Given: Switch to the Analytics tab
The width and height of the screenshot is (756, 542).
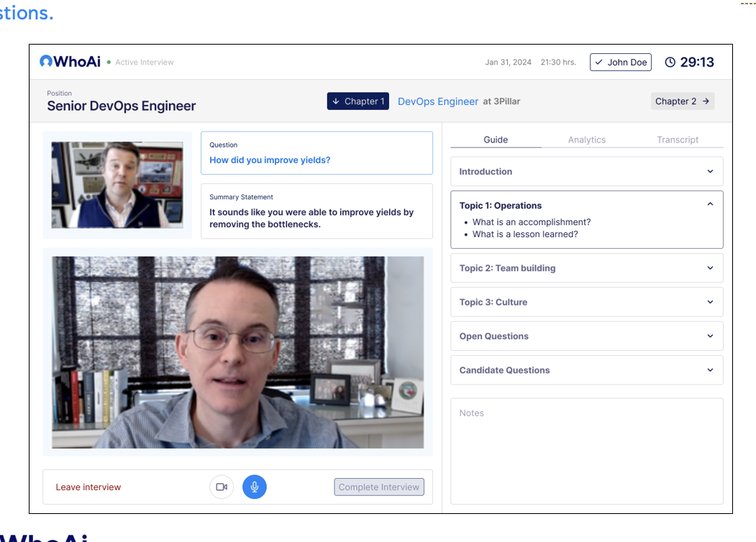Looking at the screenshot, I should click(x=586, y=140).
